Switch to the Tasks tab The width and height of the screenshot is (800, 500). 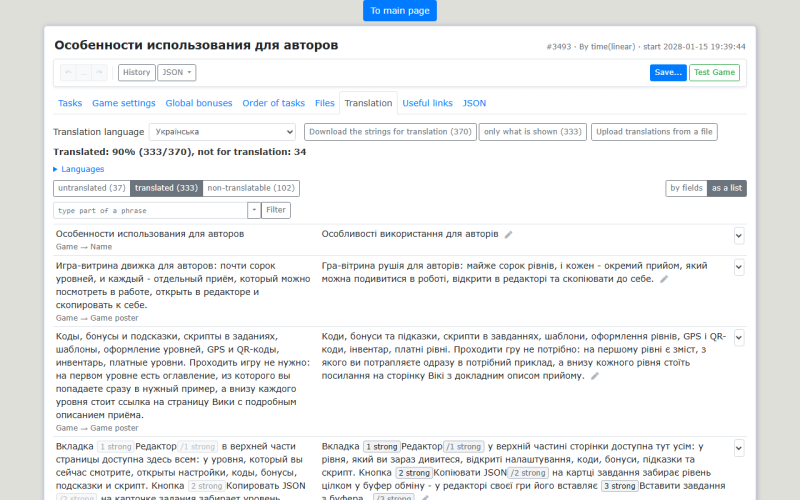70,103
